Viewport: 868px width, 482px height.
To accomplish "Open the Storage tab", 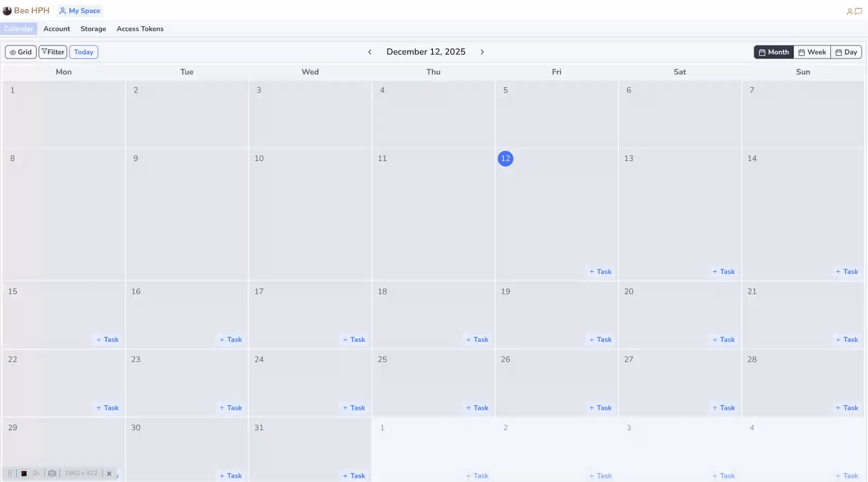I will coord(93,29).
